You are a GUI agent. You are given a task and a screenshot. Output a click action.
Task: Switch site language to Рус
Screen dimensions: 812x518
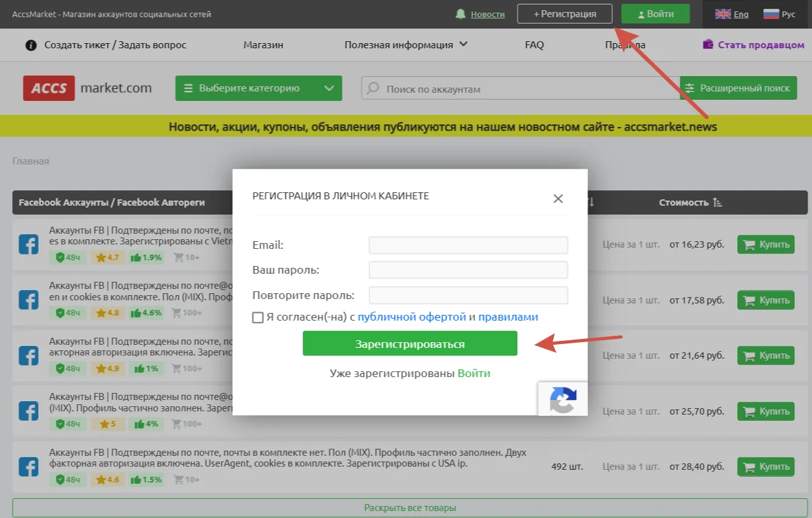(779, 14)
